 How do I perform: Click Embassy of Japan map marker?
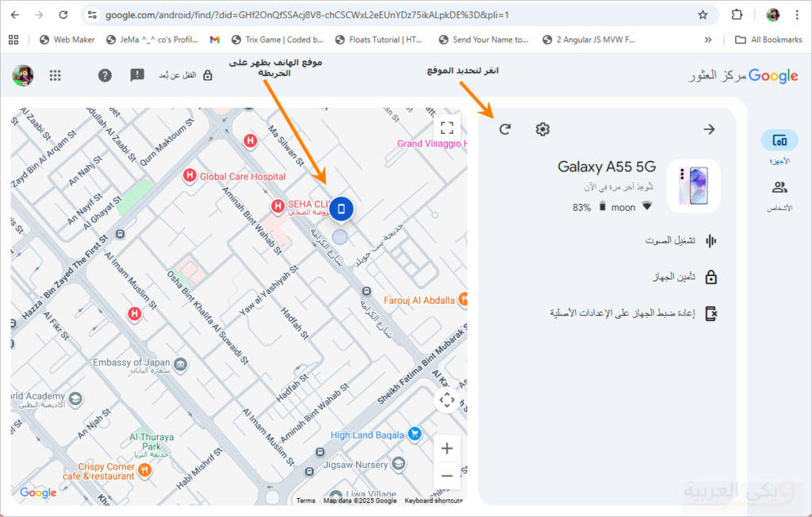[180, 365]
